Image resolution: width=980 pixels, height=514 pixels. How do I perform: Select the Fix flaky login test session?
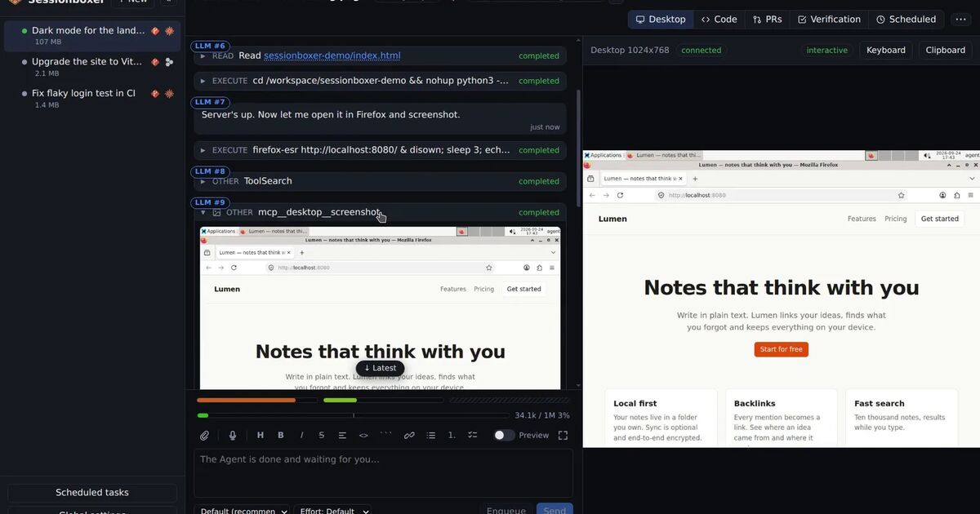[x=91, y=98]
